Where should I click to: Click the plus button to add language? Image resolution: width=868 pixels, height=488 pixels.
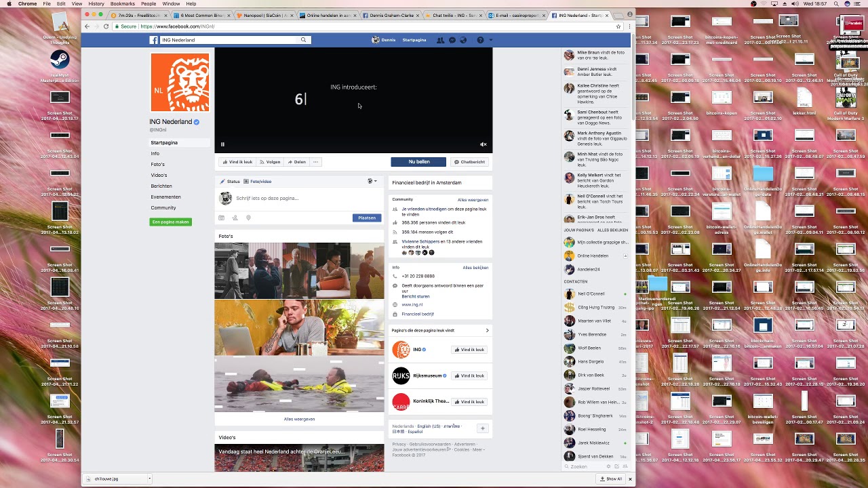pos(482,428)
